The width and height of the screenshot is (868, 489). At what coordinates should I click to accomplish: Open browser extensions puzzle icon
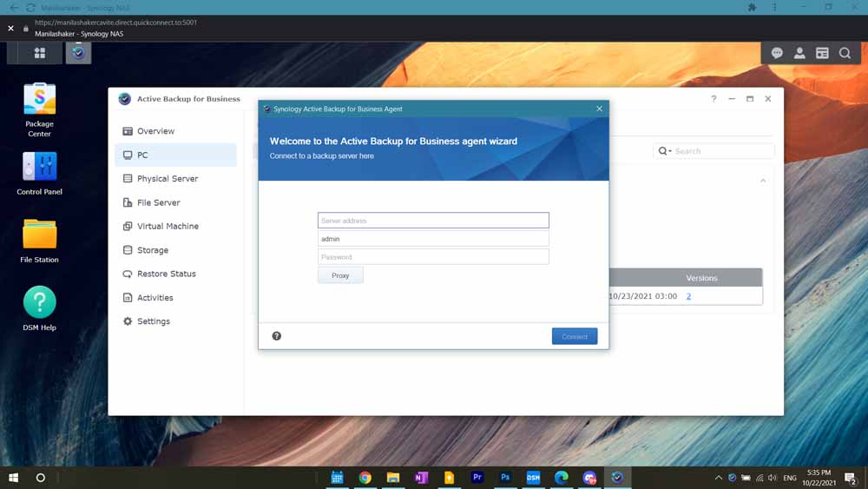pyautogui.click(x=752, y=7)
